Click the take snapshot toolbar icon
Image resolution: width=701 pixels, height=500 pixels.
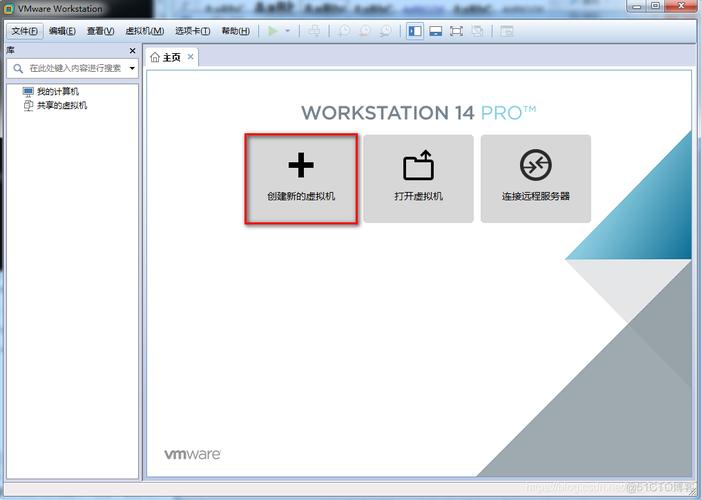[x=343, y=31]
